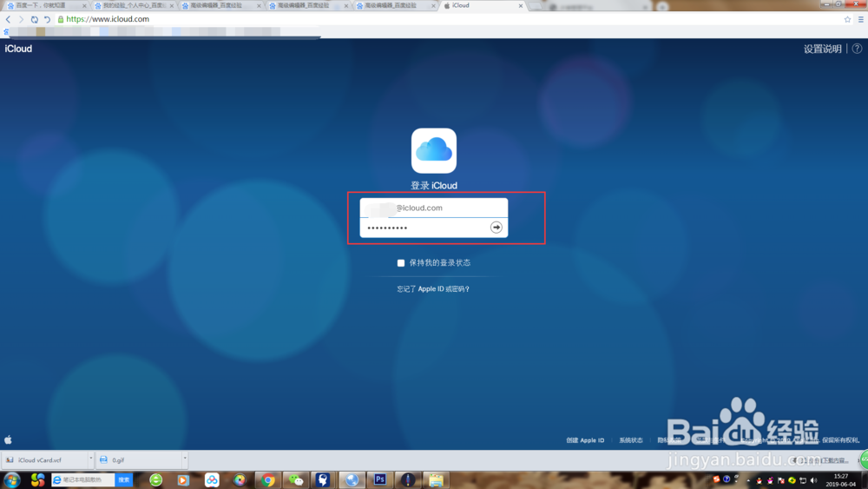Click the taskbar icon right of Photoshop
The height and width of the screenshot is (489, 868).
tap(407, 480)
